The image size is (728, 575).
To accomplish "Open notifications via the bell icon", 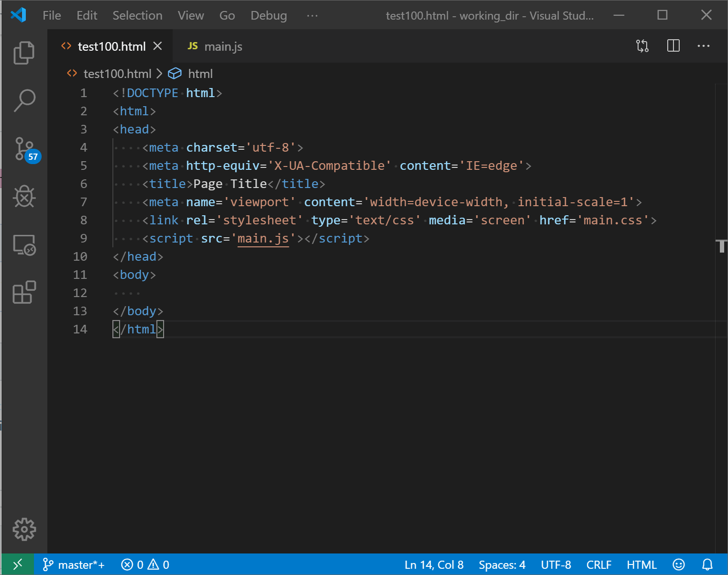I will (707, 564).
